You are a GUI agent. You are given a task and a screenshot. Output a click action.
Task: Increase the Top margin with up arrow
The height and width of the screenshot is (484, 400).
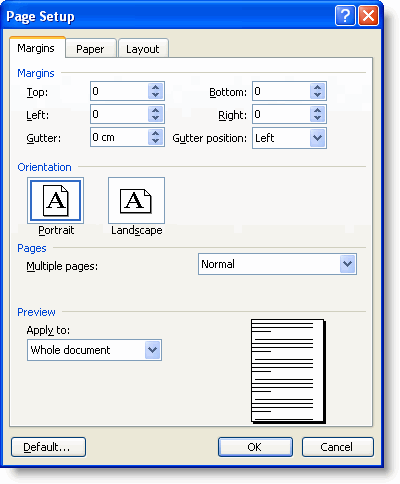[x=155, y=87]
